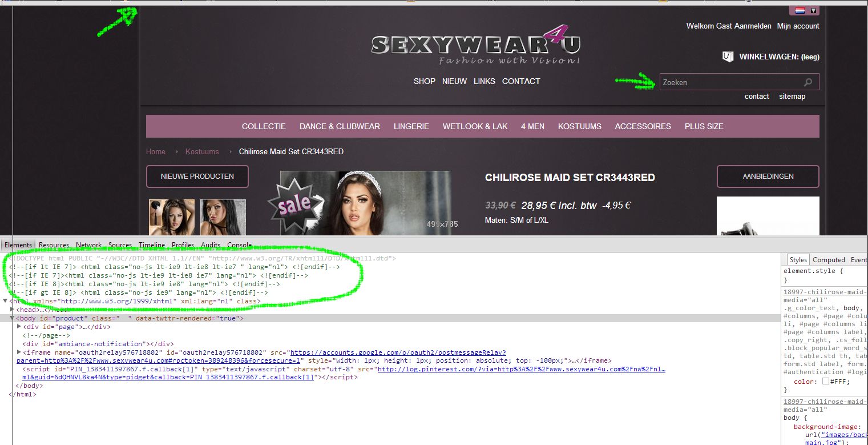Image resolution: width=868 pixels, height=445 pixels.
Task: Click the small contact link under search
Action: pos(757,97)
